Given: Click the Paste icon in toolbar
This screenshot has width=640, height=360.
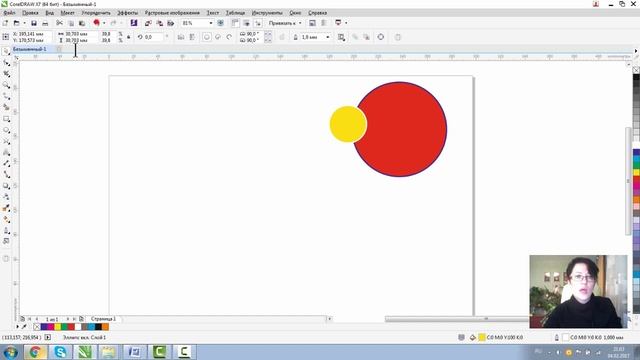Looking at the screenshot, I should 82,23.
